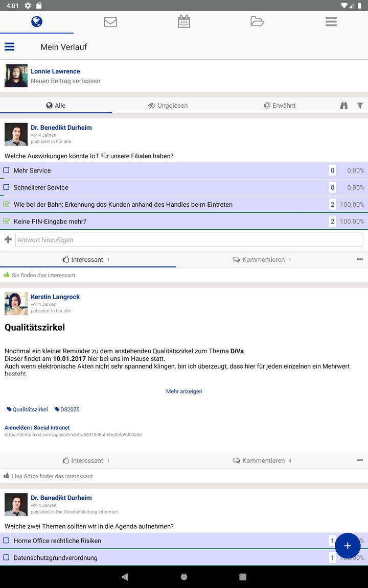
Task: Open more options on the IoT poll post
Action: (360, 259)
